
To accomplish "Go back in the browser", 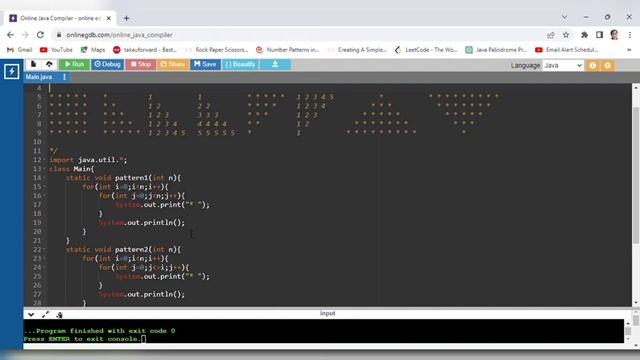I will (x=11, y=35).
